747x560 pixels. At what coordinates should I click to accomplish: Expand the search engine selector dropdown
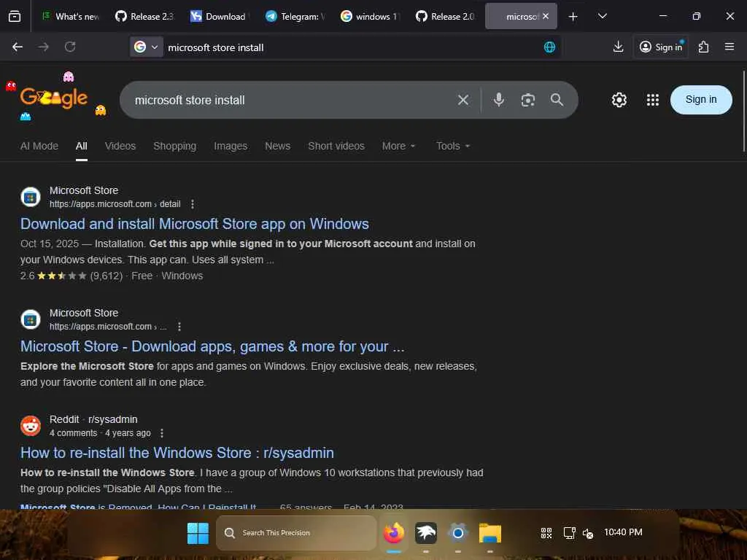pos(146,47)
